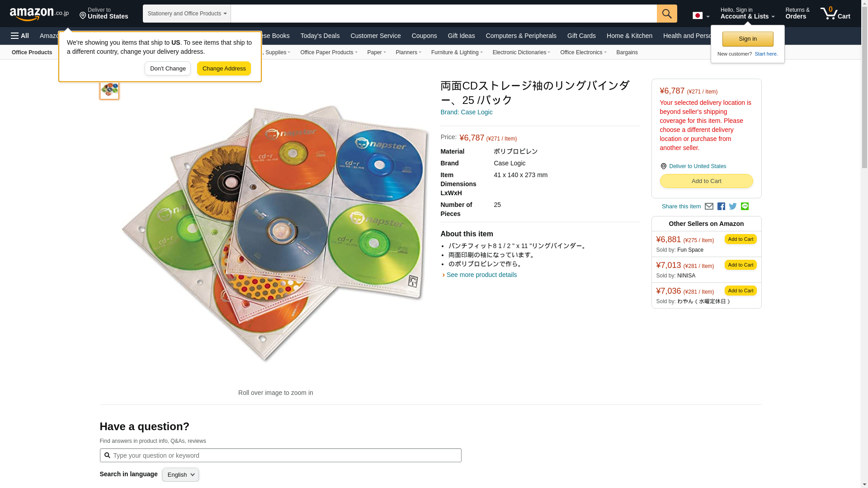This screenshot has width=868, height=488.
Task: Expand the Stationery and Office Products search category
Action: click(x=187, y=14)
